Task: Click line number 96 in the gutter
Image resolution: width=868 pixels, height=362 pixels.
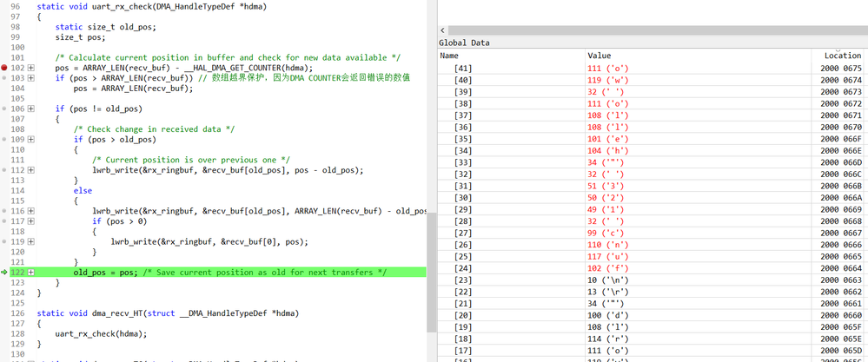Action: [15, 6]
